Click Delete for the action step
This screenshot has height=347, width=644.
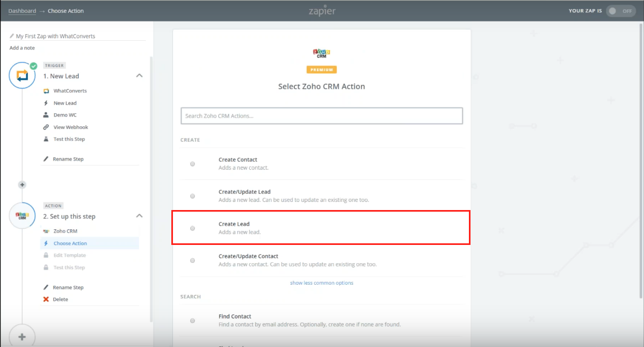point(60,299)
